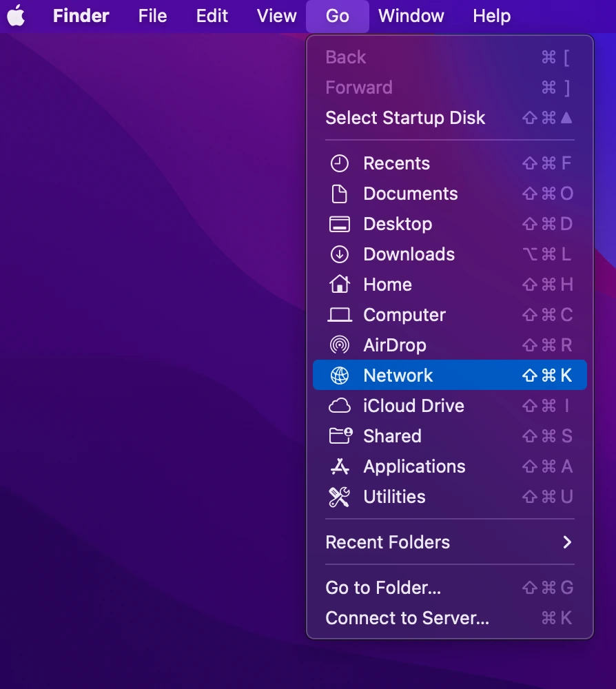616x689 pixels.
Task: Click the Shared folder icon
Action: (340, 436)
